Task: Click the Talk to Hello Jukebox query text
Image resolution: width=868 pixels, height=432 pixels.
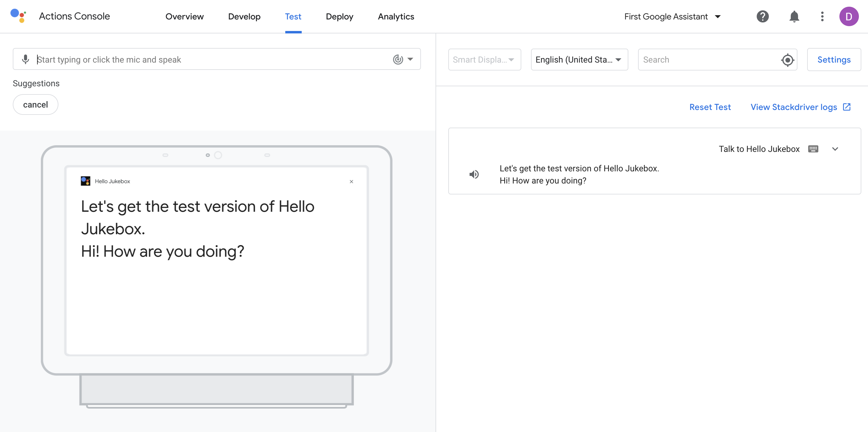Action: coord(759,149)
